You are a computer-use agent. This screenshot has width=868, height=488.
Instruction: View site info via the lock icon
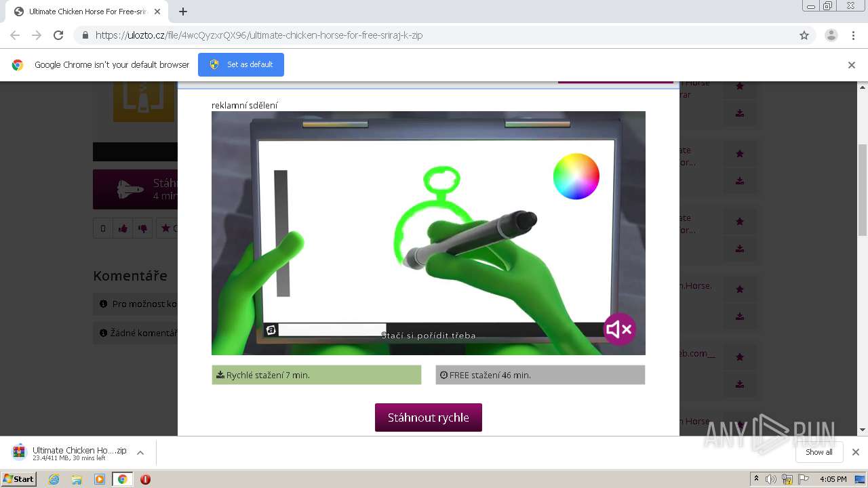(85, 35)
